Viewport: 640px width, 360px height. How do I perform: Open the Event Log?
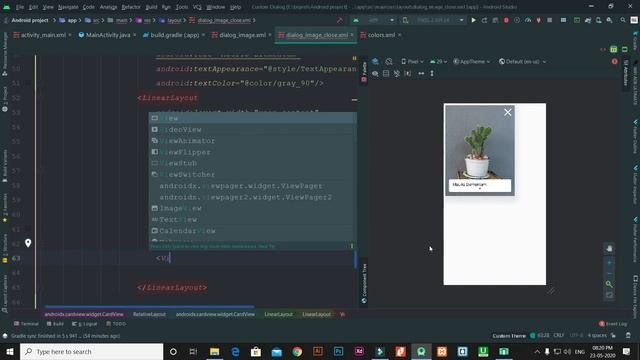pos(613,324)
